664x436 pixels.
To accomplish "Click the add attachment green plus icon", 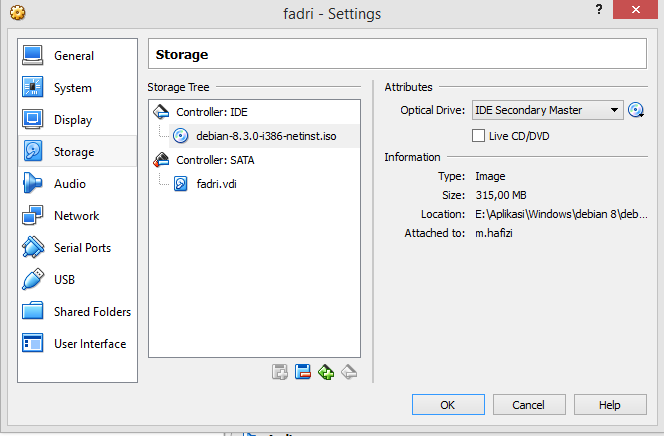I will [326, 372].
